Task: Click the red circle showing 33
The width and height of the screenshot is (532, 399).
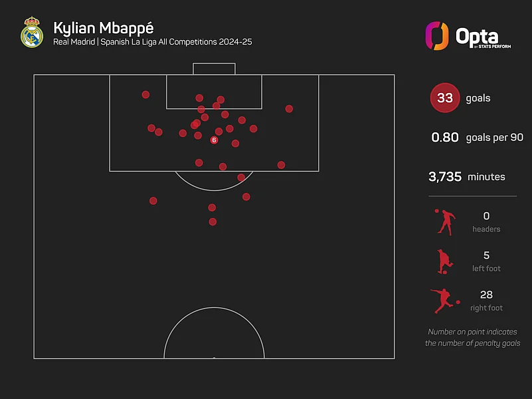Action: 445,98
